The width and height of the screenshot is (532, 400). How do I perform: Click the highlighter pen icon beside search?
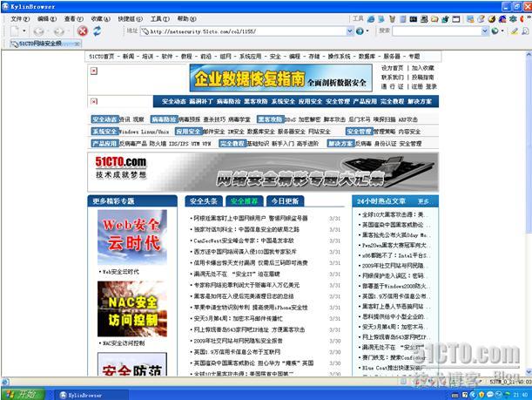pos(515,31)
